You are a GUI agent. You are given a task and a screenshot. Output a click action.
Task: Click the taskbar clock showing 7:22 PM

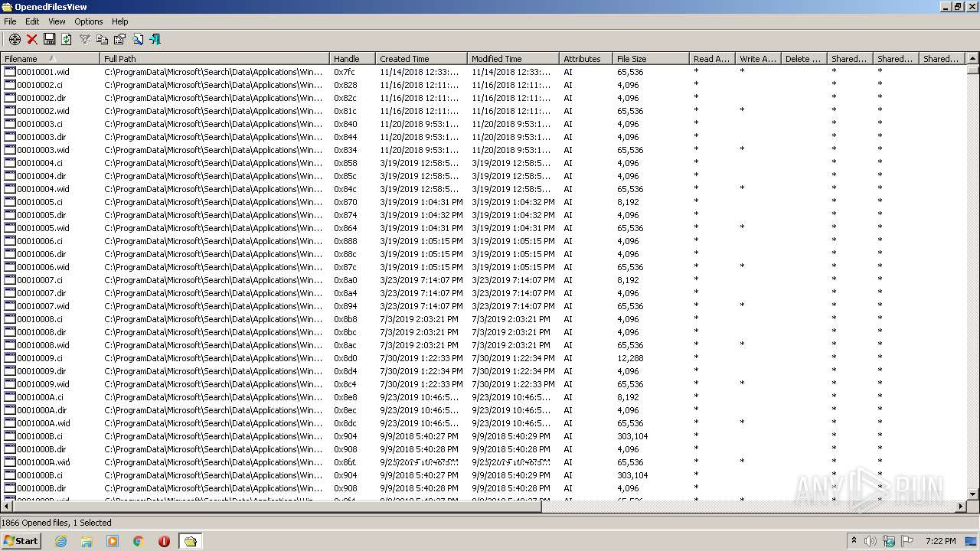[940, 541]
